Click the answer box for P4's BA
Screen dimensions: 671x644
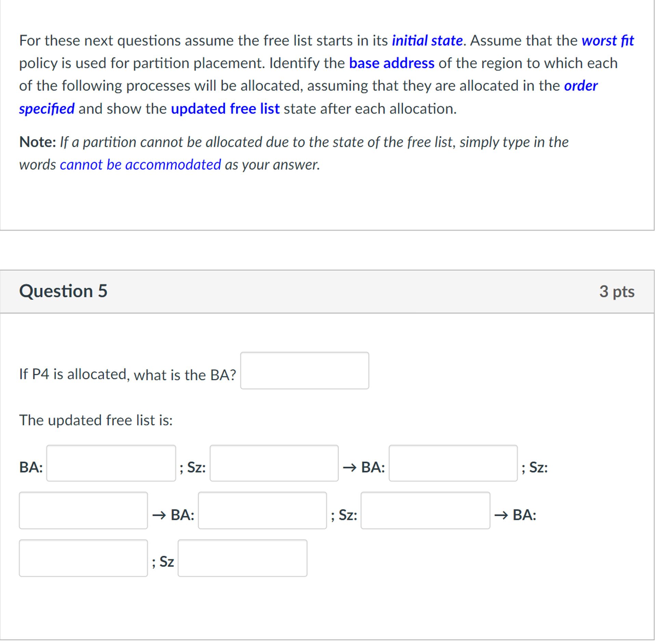(x=305, y=371)
